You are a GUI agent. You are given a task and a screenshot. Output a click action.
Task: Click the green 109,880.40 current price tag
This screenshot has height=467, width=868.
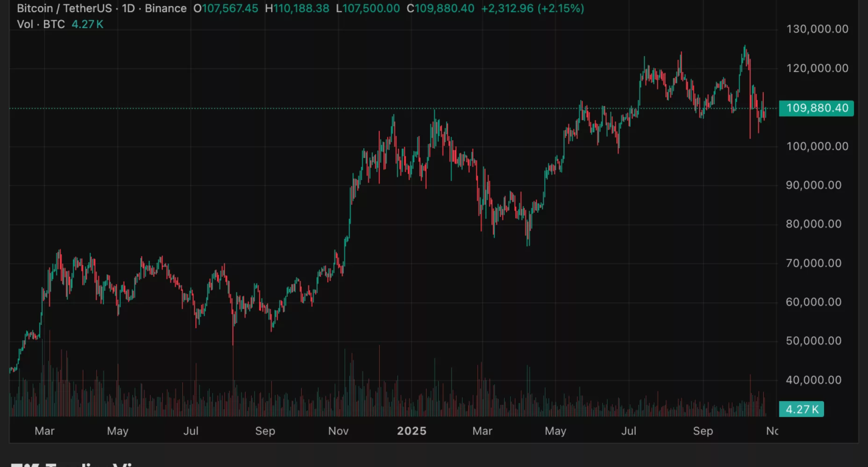pyautogui.click(x=816, y=108)
